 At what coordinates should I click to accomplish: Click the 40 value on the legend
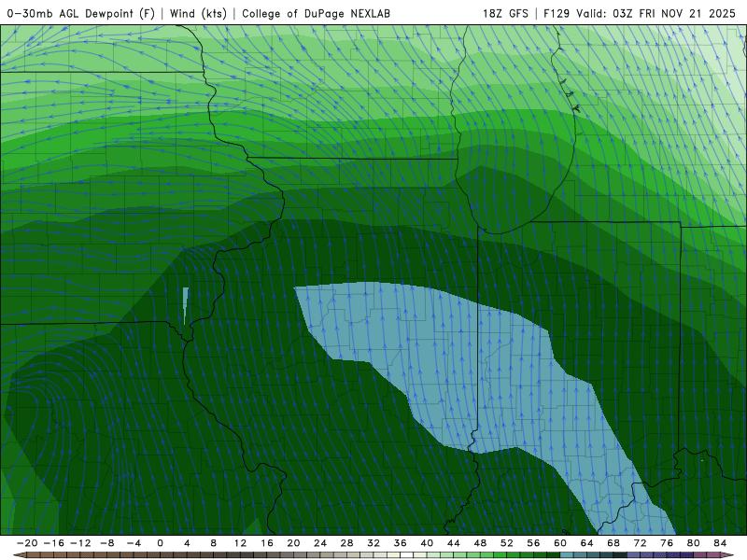tap(427, 543)
